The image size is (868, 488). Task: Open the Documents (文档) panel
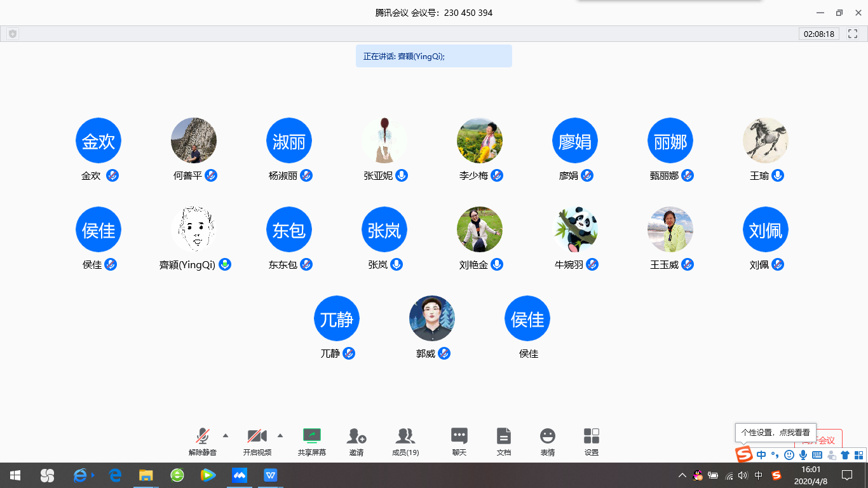[x=503, y=437]
